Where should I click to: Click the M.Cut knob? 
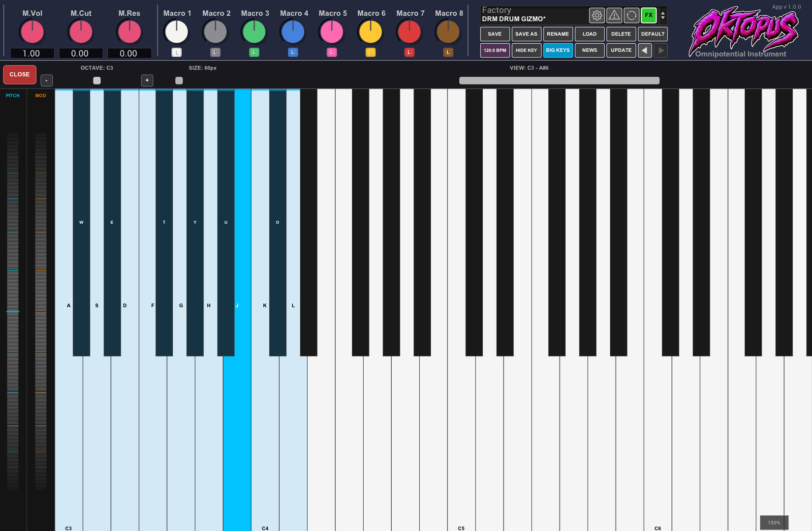(81, 32)
